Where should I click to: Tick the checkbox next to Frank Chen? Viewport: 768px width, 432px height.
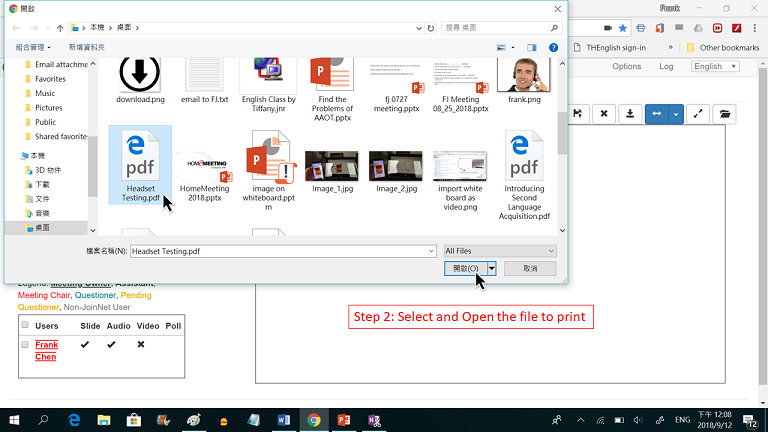[x=25, y=345]
